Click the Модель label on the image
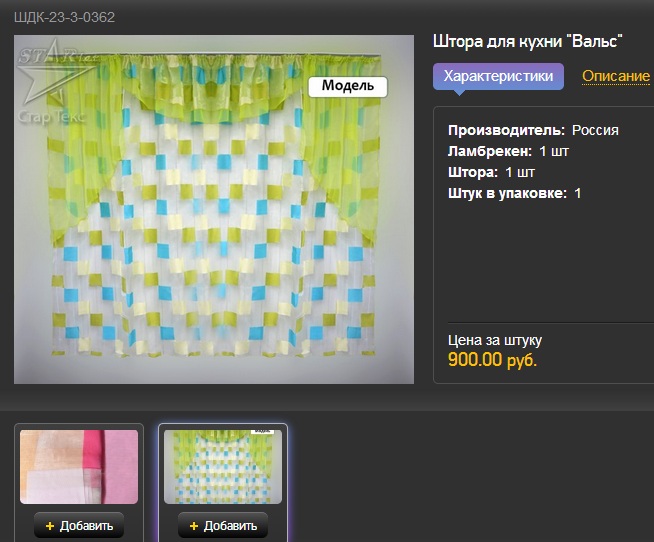654x542 pixels. 348,86
